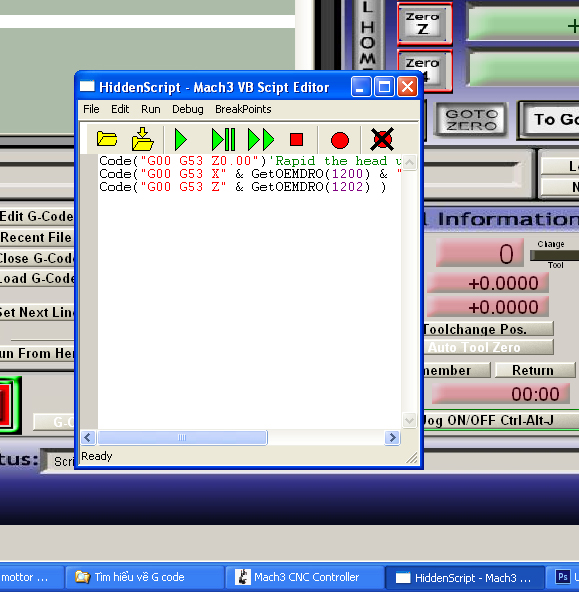
Task: Click the code line with GetOEMDRO(1202)
Action: pos(243,187)
